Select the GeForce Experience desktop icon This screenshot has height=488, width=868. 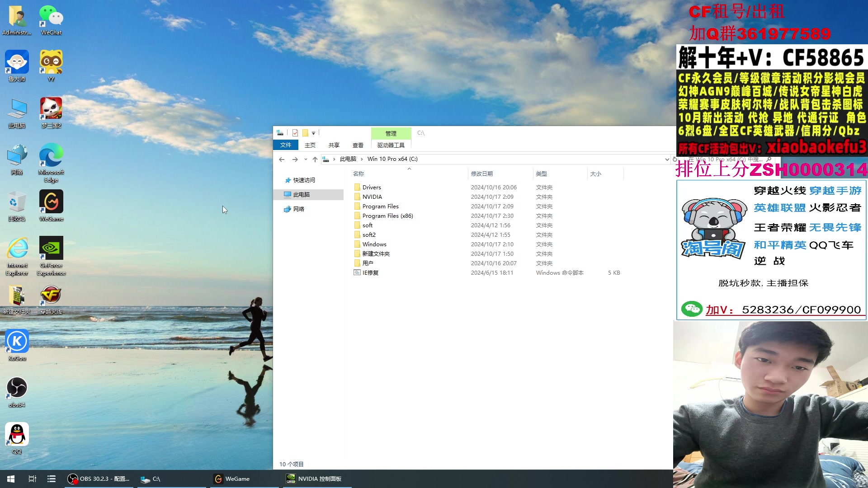51,256
